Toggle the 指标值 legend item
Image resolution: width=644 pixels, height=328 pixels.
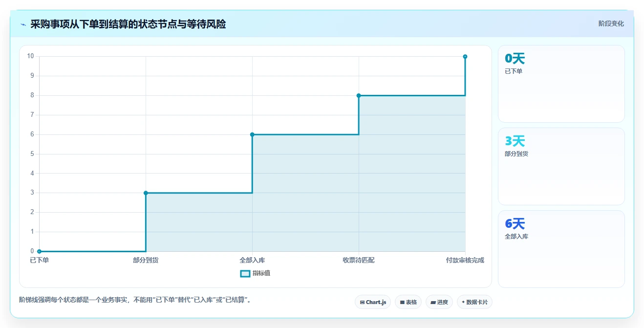click(x=255, y=273)
